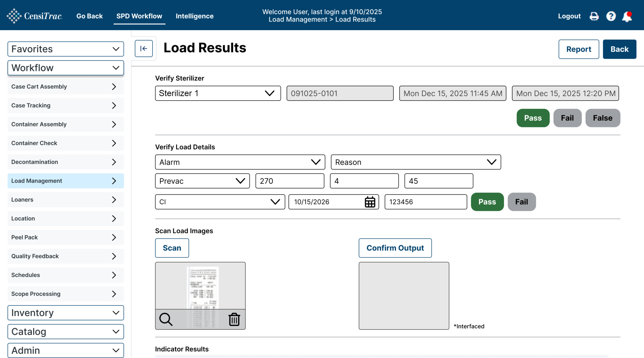The height and width of the screenshot is (358, 644).
Task: Click the Scan button
Action: [172, 248]
